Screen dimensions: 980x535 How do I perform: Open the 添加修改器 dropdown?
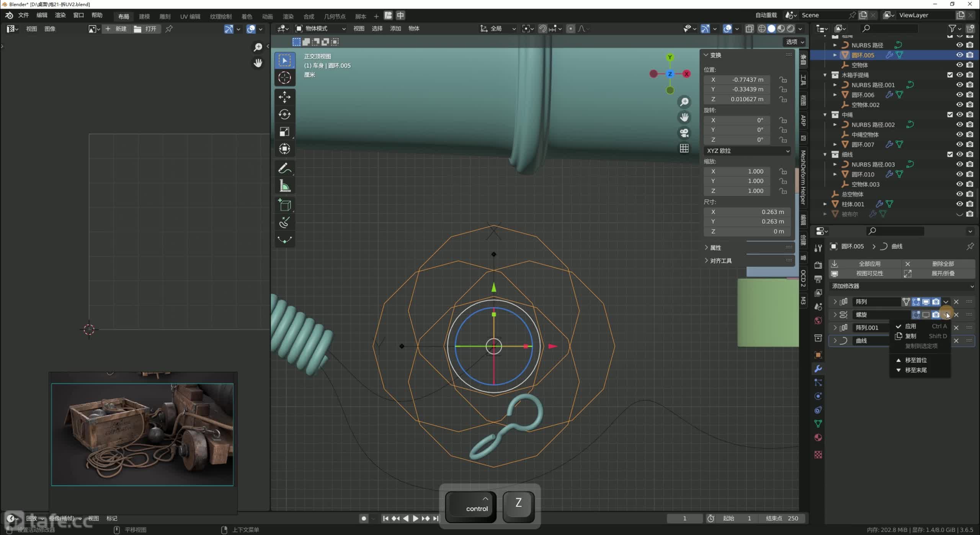[x=902, y=286]
